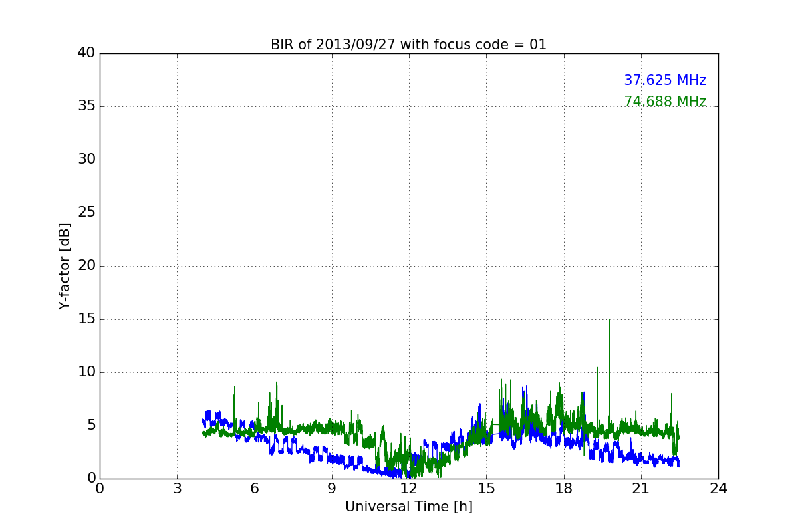This screenshot has height=532, width=798.
Task: Click the y-axis tick label 25
Action: pyautogui.click(x=86, y=213)
